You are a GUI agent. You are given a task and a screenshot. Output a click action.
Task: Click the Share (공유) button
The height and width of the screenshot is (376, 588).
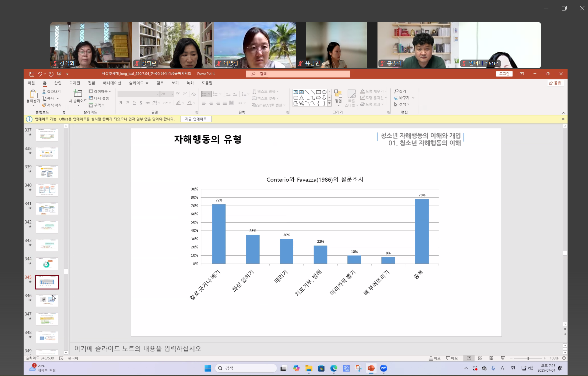pyautogui.click(x=555, y=83)
